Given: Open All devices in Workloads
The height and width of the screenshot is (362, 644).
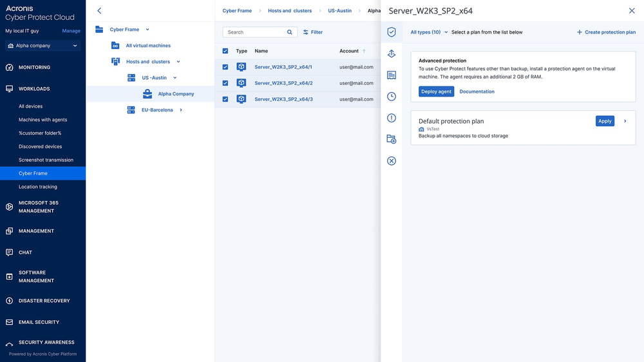Looking at the screenshot, I should 30,106.
